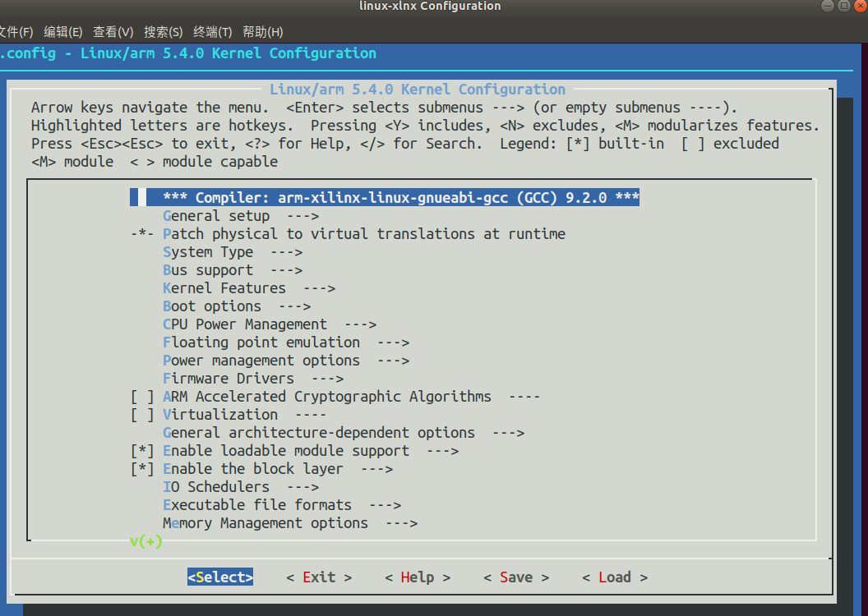Open the 终端(T) menu
This screenshot has width=868, height=616.
point(213,32)
